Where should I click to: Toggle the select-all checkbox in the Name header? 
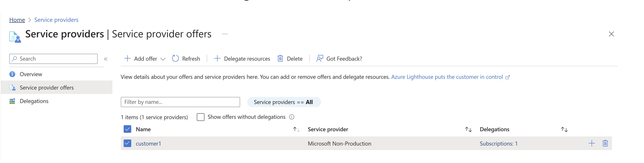pyautogui.click(x=127, y=129)
